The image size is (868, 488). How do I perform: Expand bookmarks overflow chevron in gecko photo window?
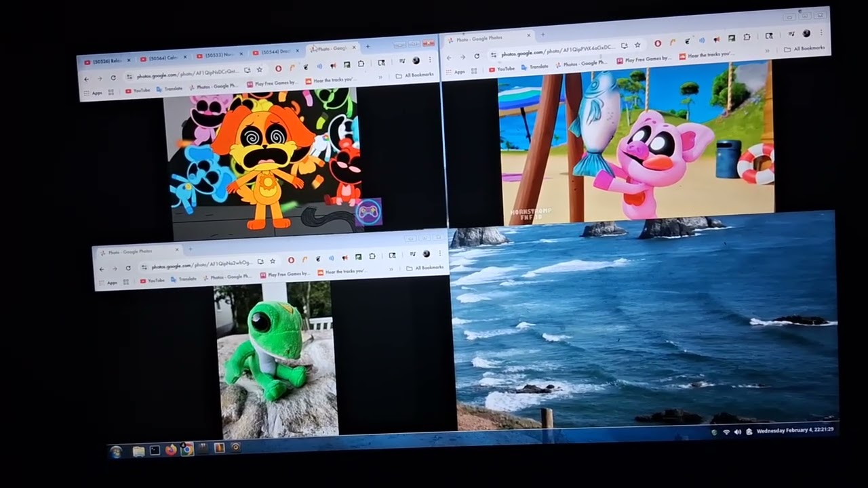(x=391, y=268)
